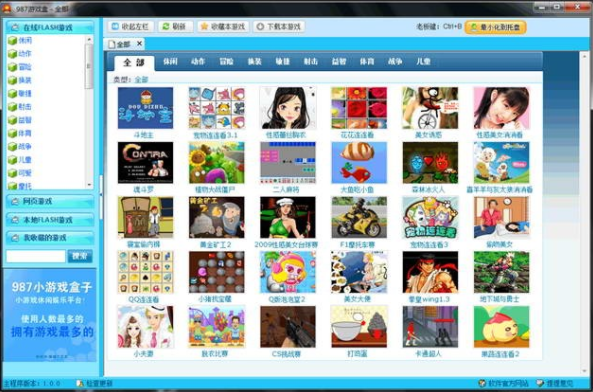Select the 儿童 sidebar category icon
593x392 pixels.
[12, 160]
